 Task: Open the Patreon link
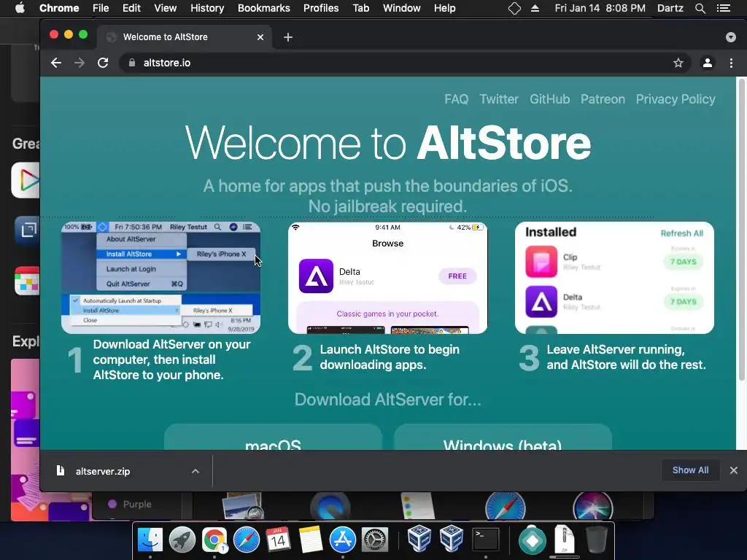click(603, 99)
